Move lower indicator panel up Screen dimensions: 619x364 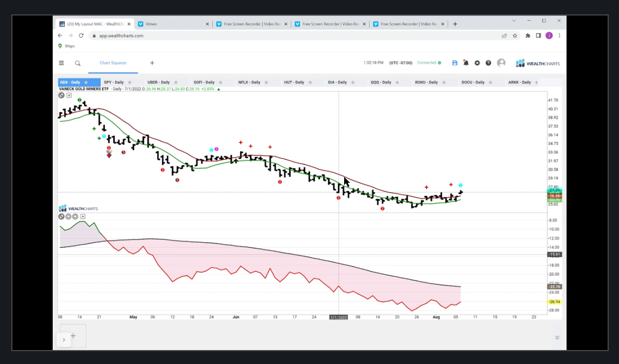point(75,216)
